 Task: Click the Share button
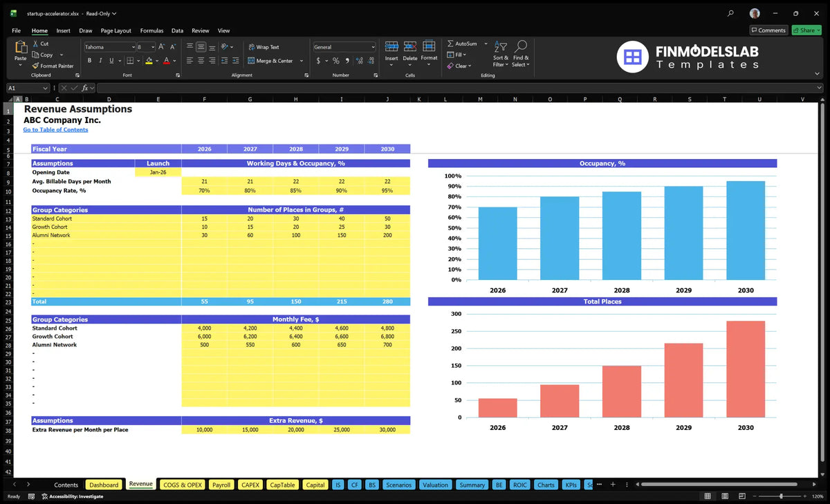[806, 30]
